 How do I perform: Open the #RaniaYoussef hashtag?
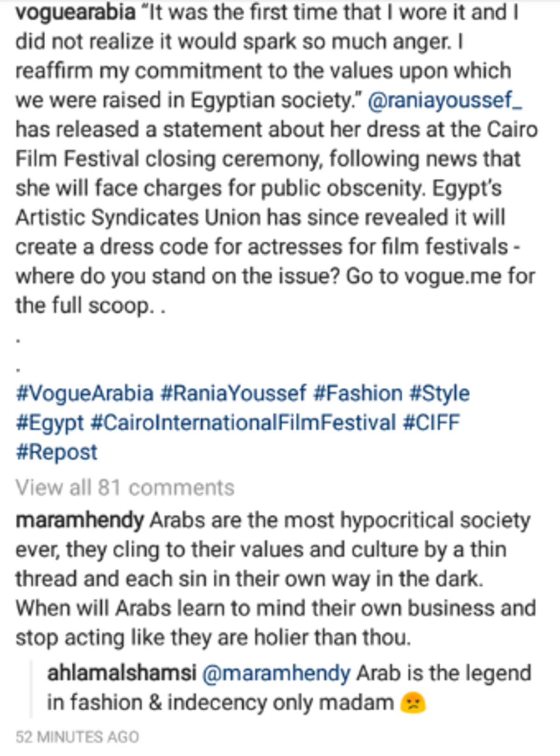233,394
